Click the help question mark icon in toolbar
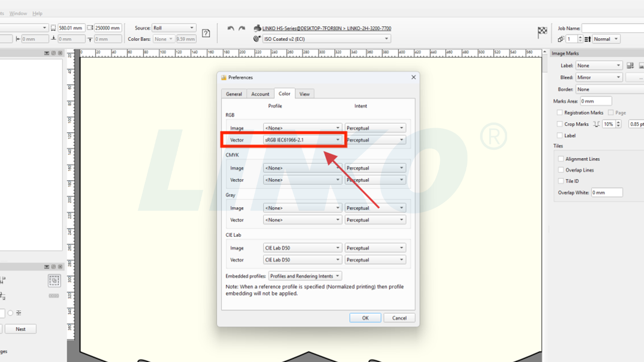The height and width of the screenshot is (362, 644). [206, 33]
